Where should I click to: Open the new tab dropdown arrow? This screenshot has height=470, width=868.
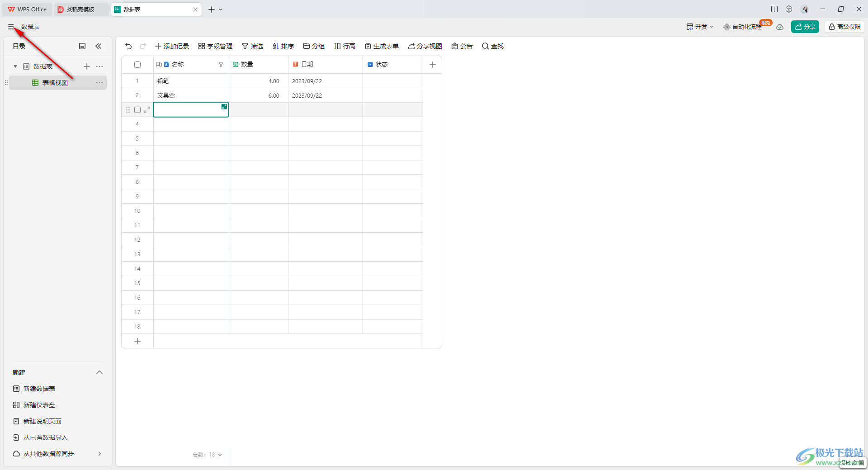pyautogui.click(x=221, y=9)
